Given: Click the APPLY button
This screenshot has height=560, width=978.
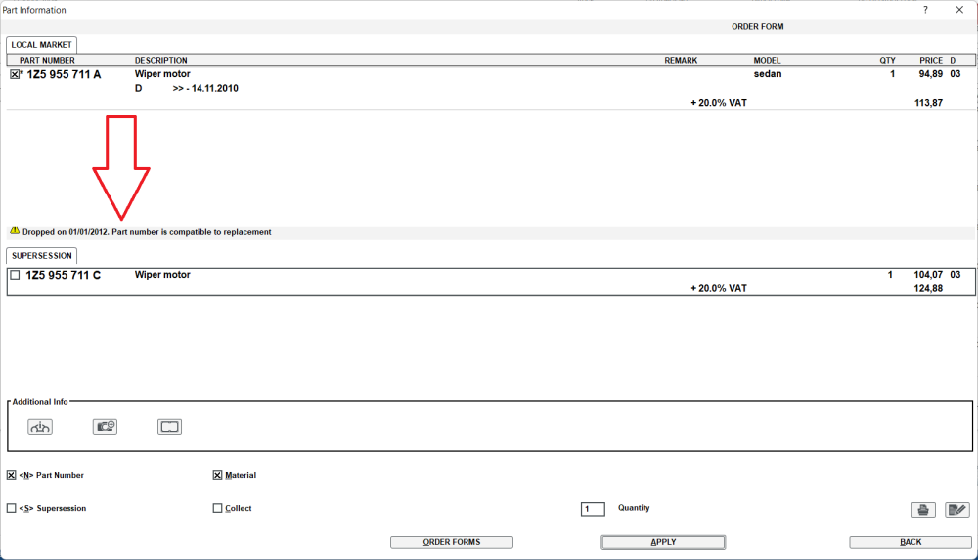Looking at the screenshot, I should click(663, 542).
